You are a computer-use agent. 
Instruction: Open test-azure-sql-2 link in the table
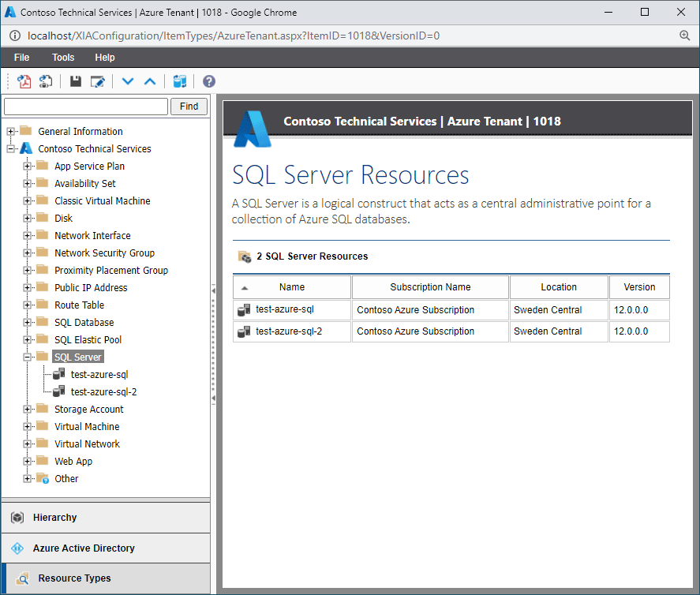coord(289,331)
